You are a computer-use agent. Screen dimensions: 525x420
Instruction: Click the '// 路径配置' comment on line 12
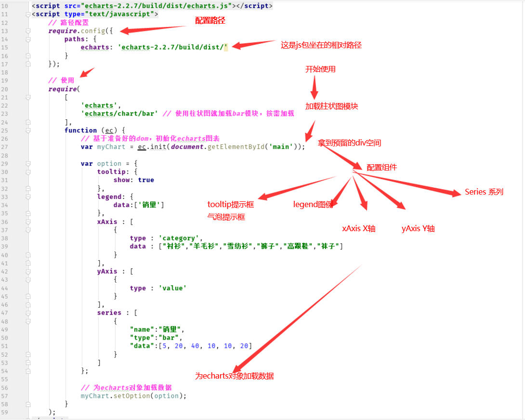point(68,23)
